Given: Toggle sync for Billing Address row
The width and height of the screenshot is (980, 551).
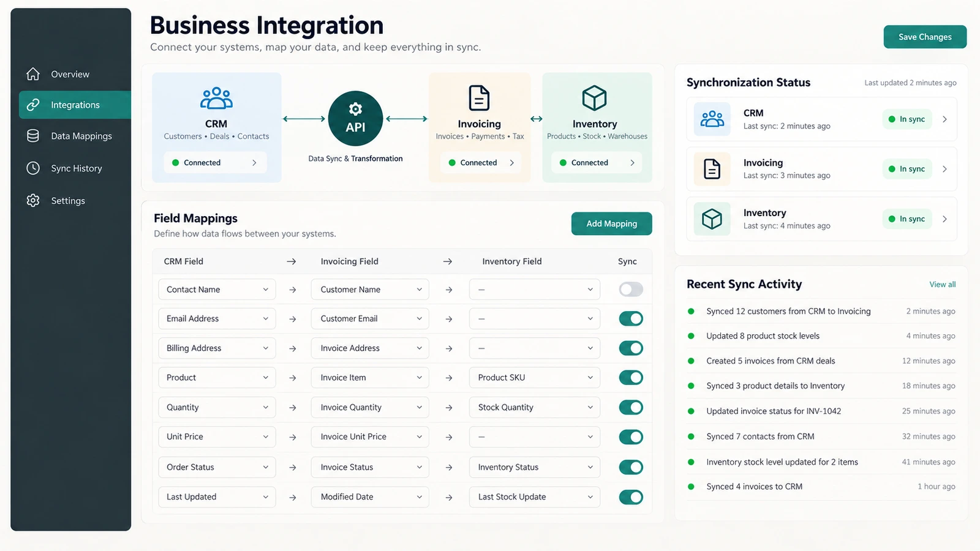Looking at the screenshot, I should click(631, 348).
